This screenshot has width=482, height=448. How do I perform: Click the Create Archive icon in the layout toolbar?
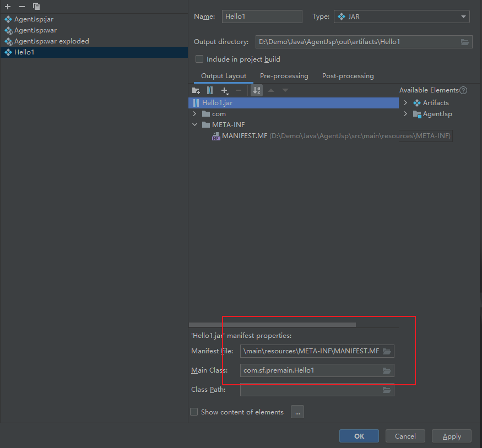pyautogui.click(x=210, y=90)
